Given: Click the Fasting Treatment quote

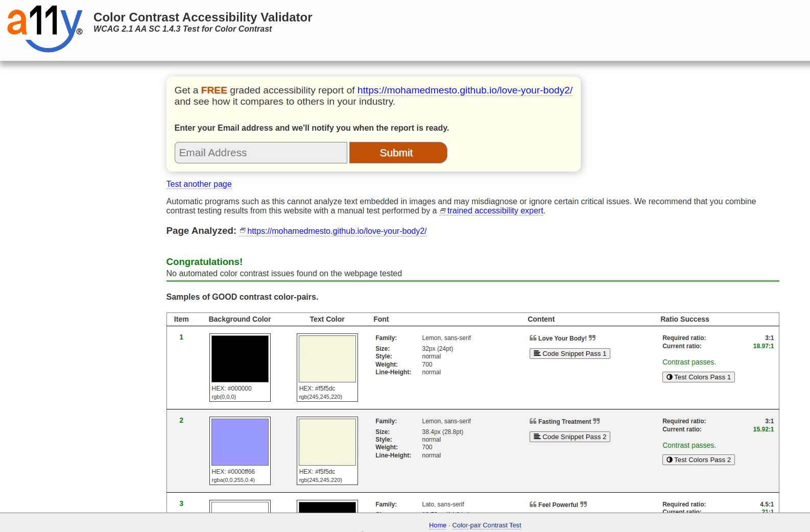Looking at the screenshot, I should (x=565, y=422).
